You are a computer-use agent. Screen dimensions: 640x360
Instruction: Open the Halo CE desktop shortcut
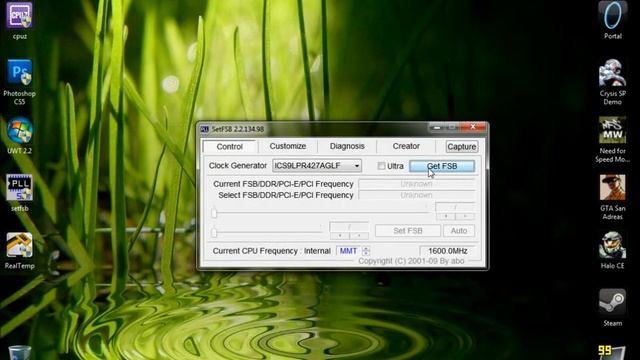tap(613, 250)
